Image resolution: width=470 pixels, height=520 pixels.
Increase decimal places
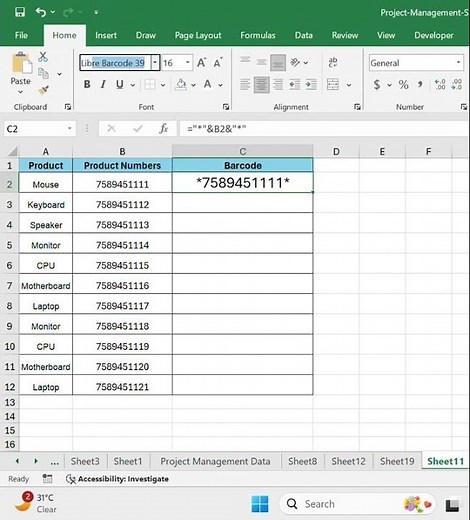point(440,84)
